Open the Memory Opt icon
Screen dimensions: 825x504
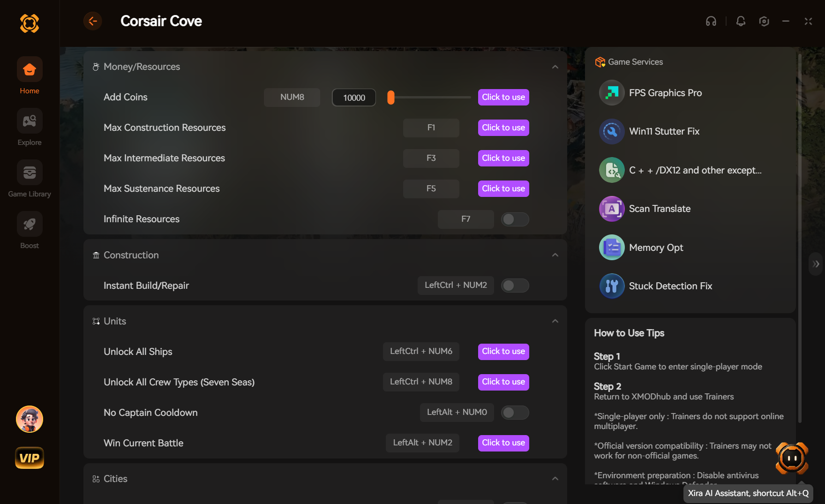pos(612,248)
